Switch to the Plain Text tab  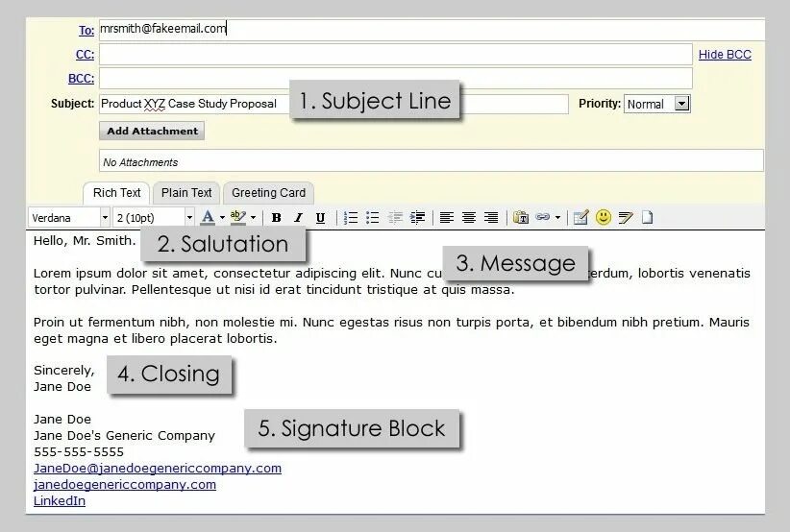[186, 193]
